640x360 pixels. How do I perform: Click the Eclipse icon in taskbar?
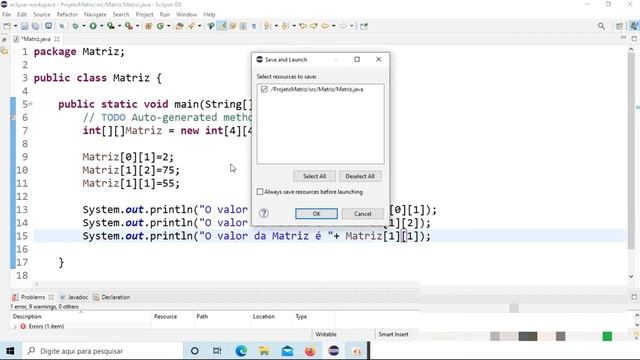(x=333, y=351)
